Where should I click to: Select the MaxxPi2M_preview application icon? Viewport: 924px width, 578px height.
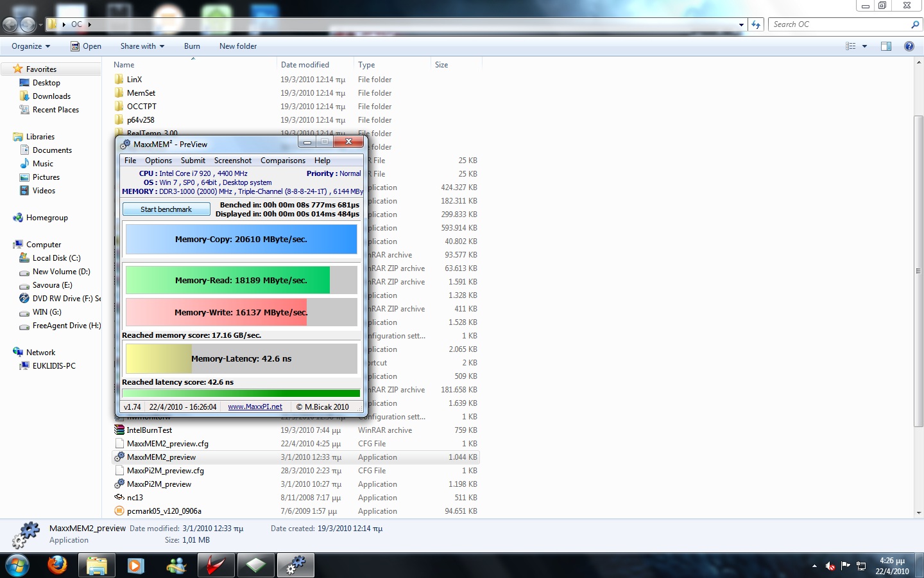[119, 484]
